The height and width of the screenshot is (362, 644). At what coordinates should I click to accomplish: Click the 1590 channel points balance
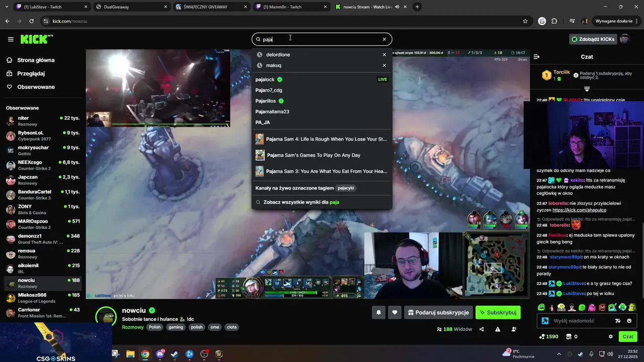548,337
